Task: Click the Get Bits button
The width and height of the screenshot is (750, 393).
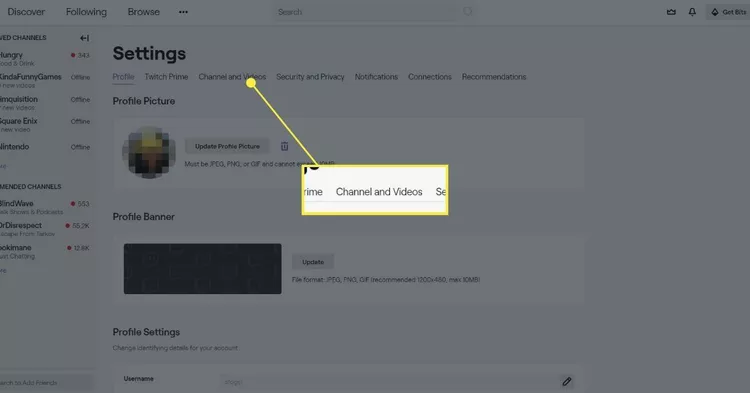Action: (x=728, y=12)
